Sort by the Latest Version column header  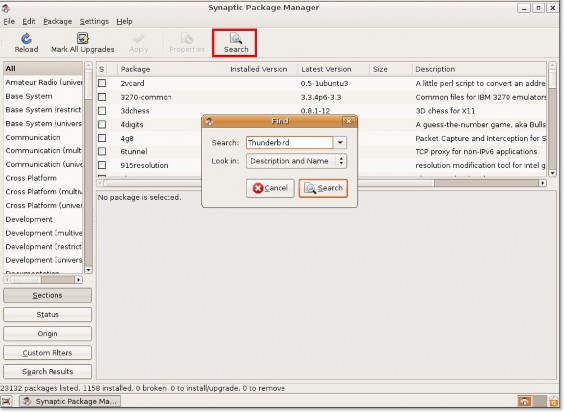[333, 69]
